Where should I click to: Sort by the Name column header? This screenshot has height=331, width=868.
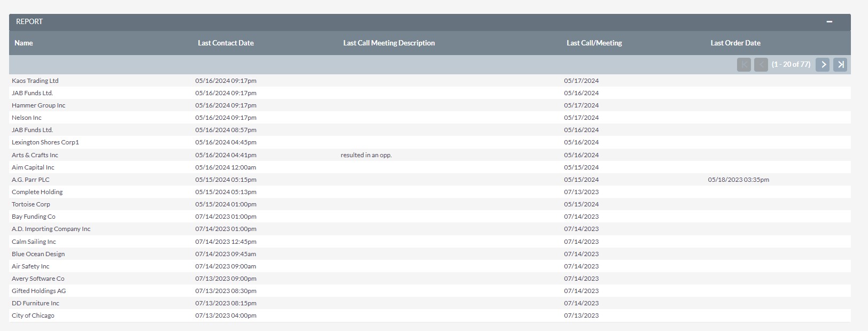point(24,43)
